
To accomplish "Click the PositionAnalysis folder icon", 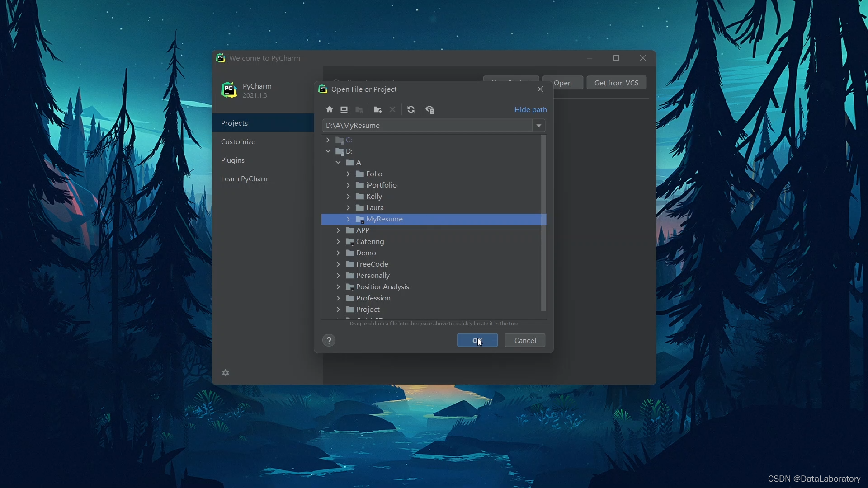I will pos(350,287).
